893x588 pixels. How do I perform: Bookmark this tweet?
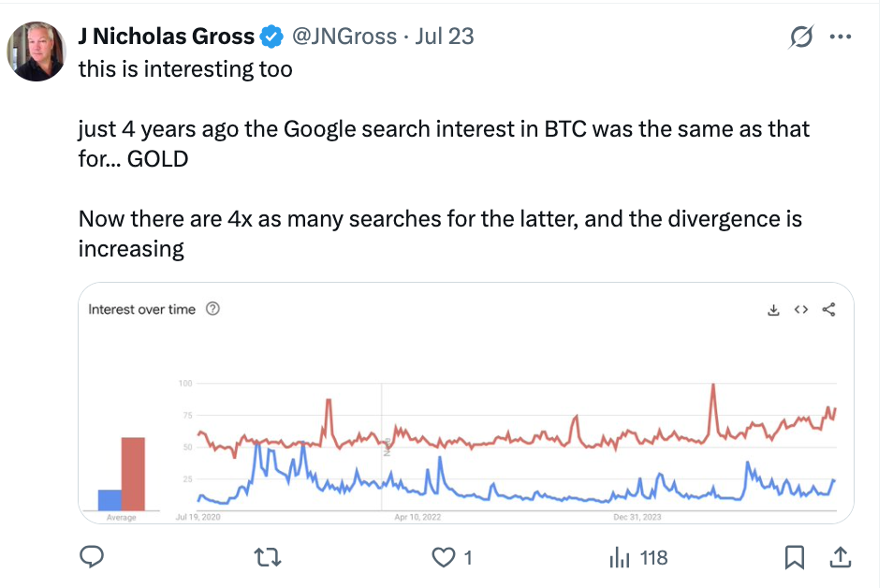[x=795, y=558]
